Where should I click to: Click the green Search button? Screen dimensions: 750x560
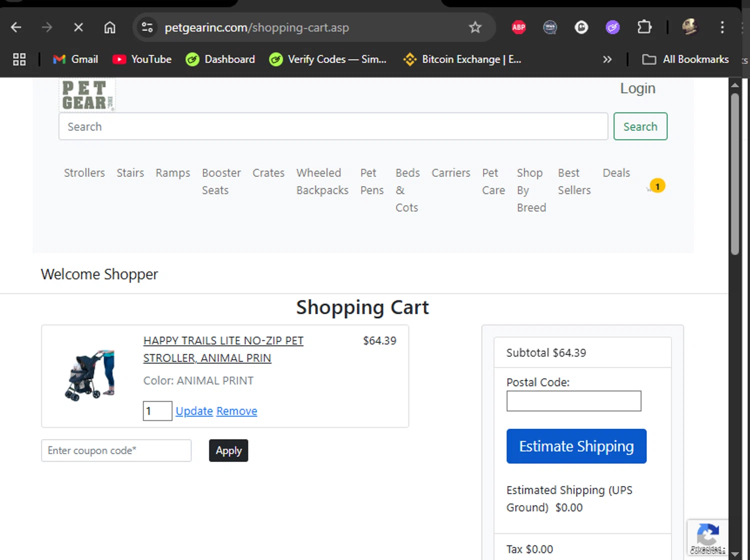(640, 126)
